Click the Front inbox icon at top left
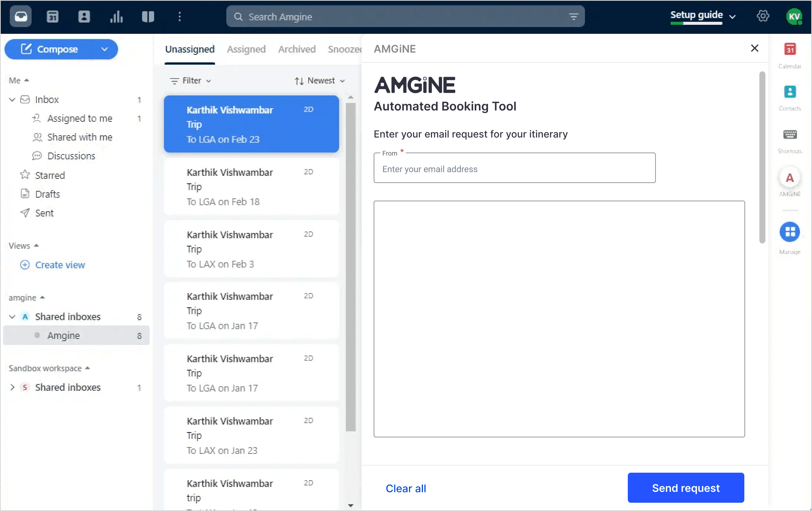The image size is (812, 511). point(20,16)
